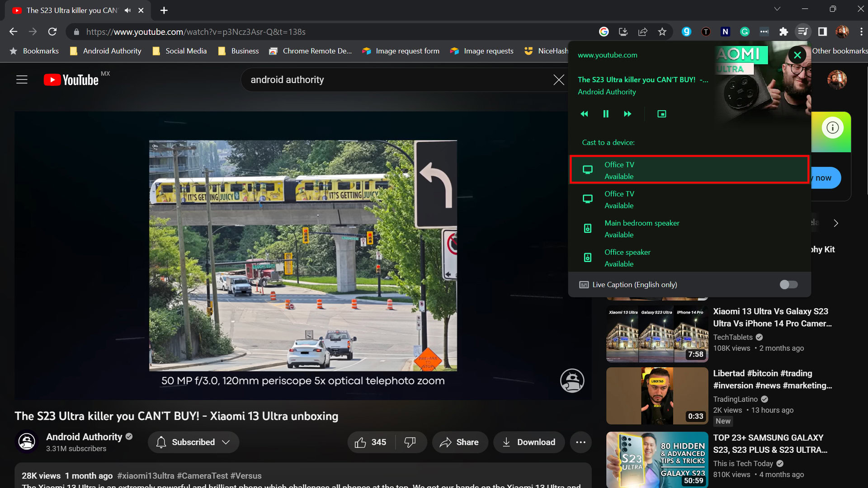Toggle Live Caption switch on
The image size is (868, 488).
click(x=788, y=285)
